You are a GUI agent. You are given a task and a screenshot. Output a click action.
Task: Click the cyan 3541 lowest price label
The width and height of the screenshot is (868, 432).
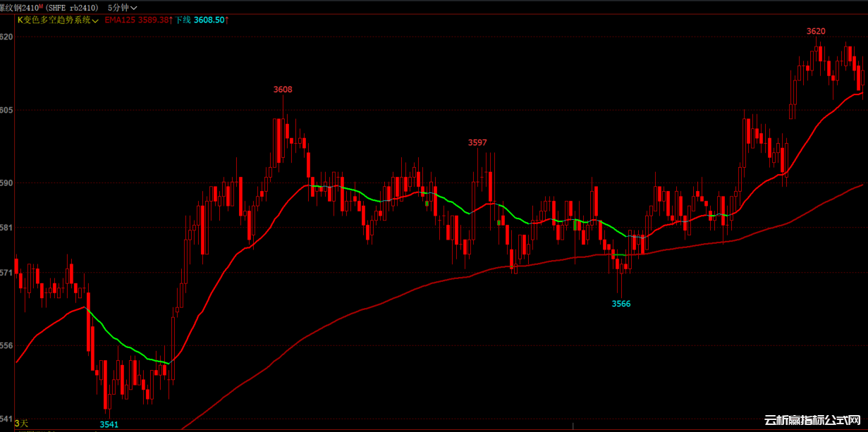point(109,424)
